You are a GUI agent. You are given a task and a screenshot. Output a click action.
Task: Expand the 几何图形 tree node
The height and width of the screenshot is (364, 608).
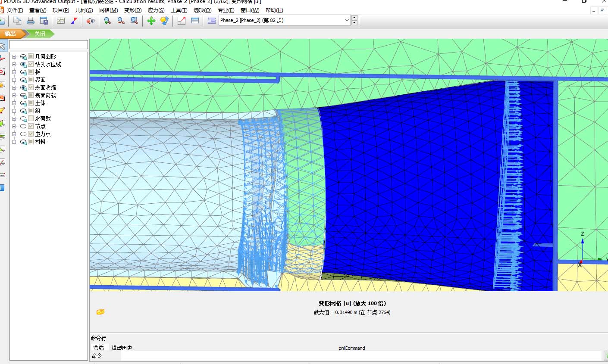click(14, 56)
